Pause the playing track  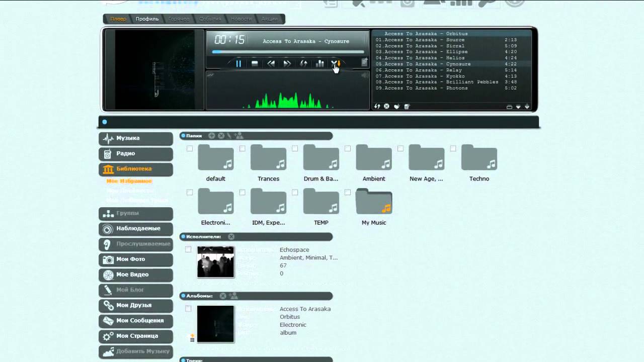tap(238, 63)
